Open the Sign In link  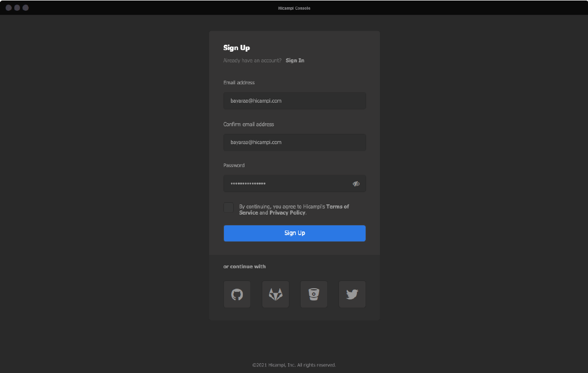pos(295,60)
